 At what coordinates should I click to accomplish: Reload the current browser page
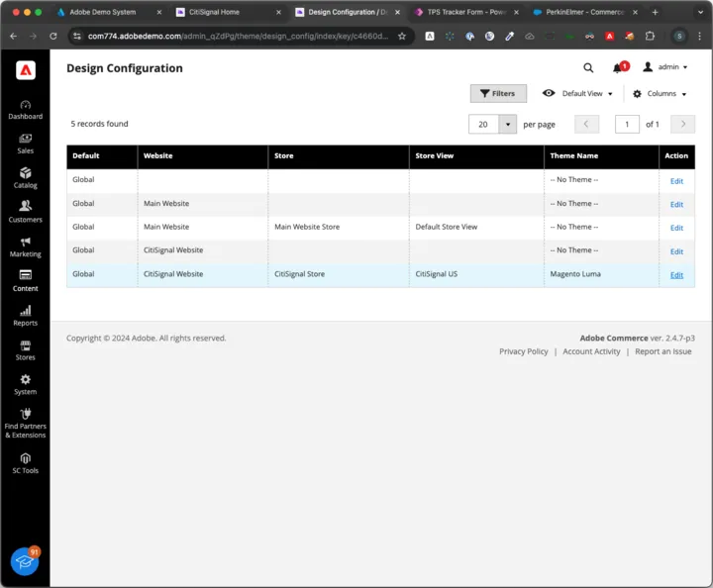[53, 36]
